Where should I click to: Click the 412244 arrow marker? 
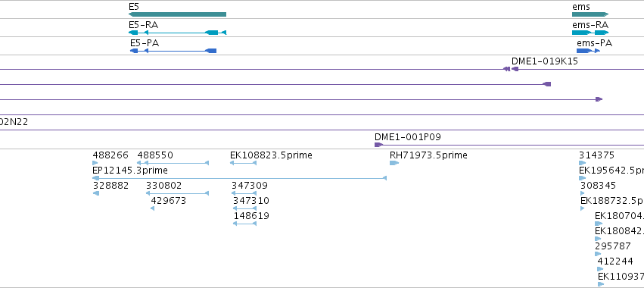pos(600,269)
